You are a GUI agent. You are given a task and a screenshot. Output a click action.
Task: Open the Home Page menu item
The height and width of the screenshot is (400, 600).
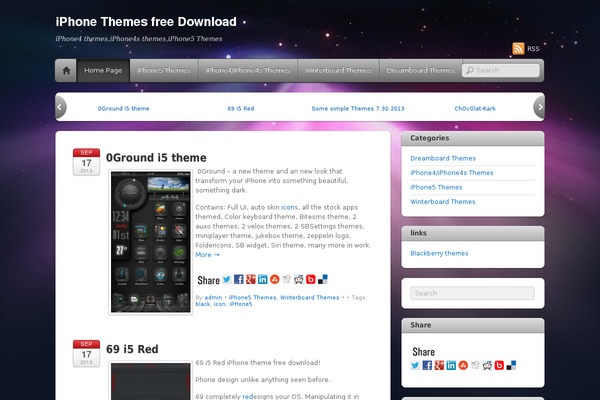[x=103, y=70]
